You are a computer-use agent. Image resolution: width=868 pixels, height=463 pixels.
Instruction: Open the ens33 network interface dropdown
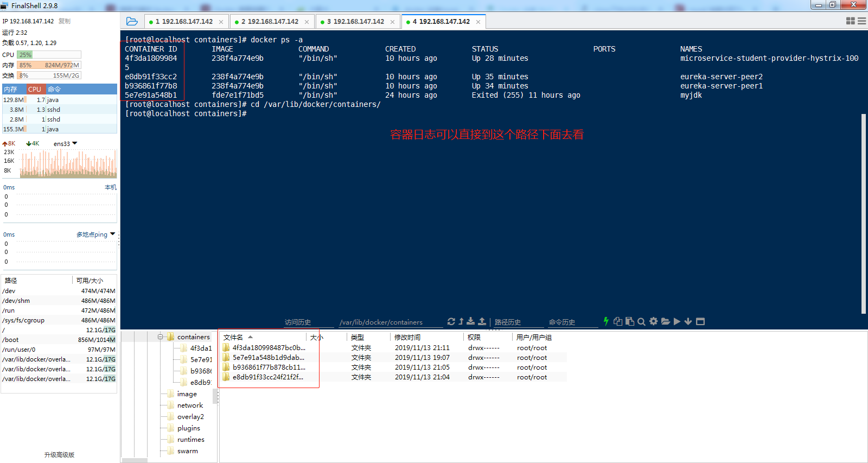[66, 143]
